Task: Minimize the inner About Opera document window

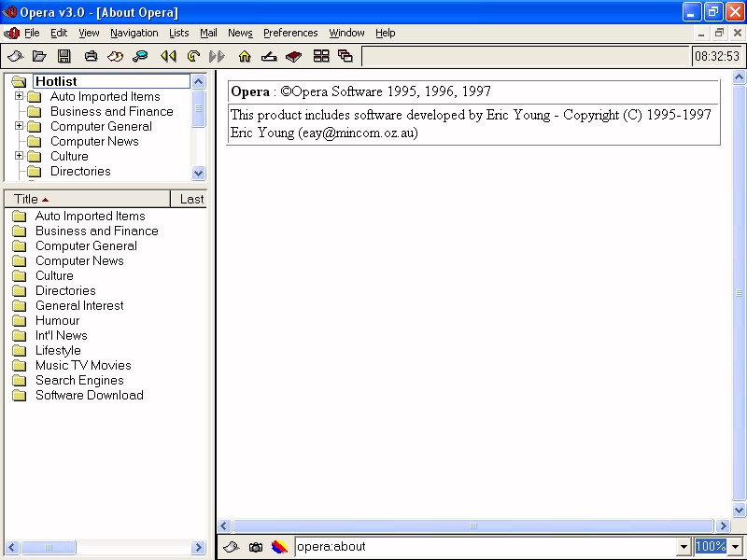Action: 701,33
